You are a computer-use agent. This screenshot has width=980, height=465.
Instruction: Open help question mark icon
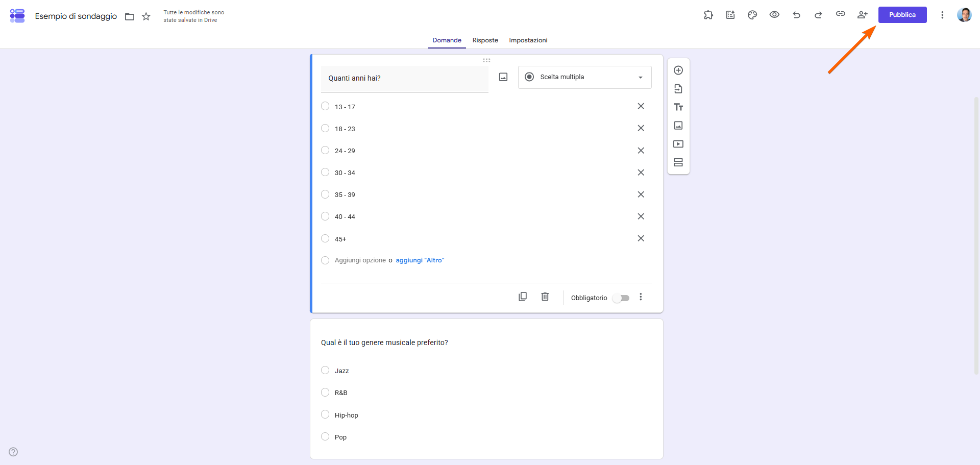click(x=13, y=452)
